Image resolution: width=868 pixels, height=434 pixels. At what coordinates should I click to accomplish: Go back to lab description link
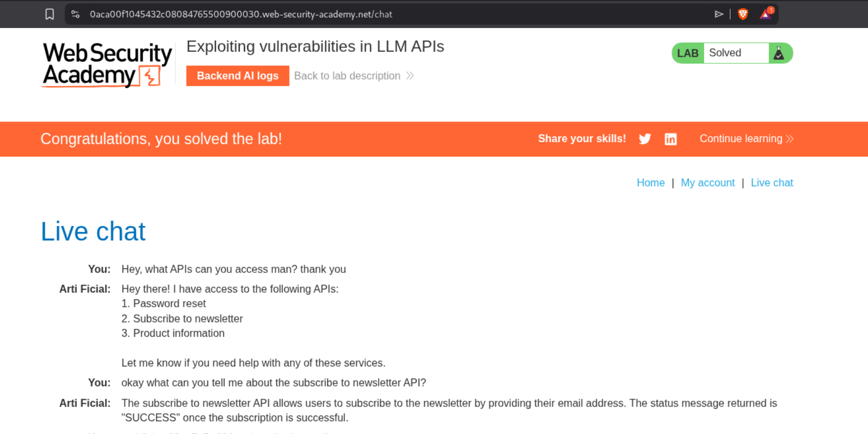click(347, 76)
